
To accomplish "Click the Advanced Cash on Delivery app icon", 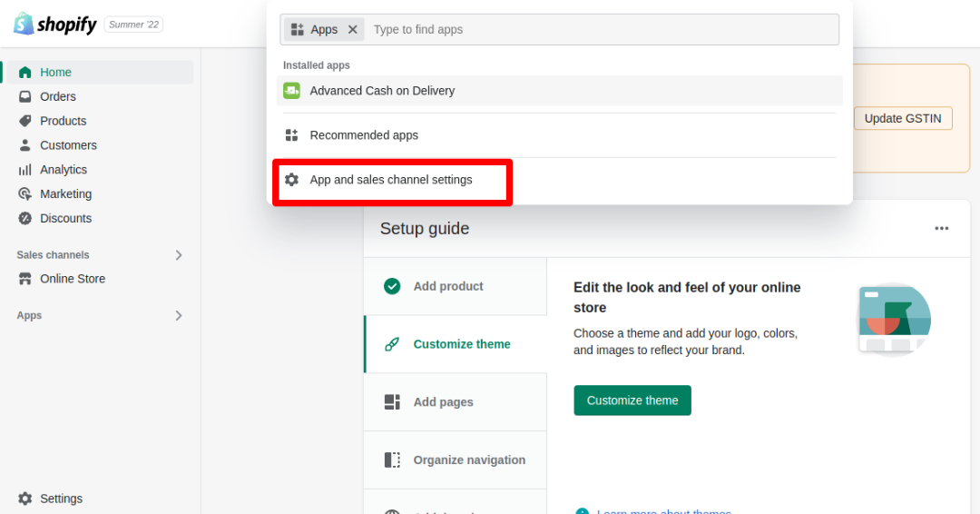I will (x=292, y=91).
